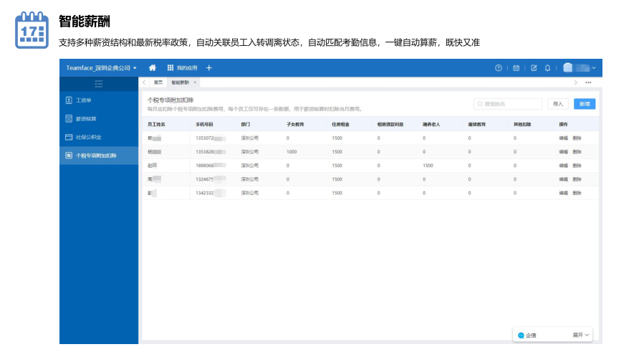The image size is (644, 362).
Task: Click the 其他扣除 column header
Action: coord(522,124)
